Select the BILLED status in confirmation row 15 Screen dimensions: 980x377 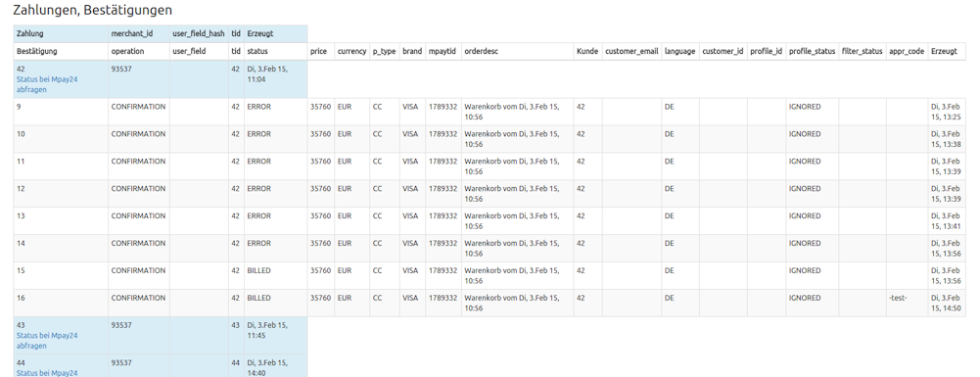tap(258, 270)
